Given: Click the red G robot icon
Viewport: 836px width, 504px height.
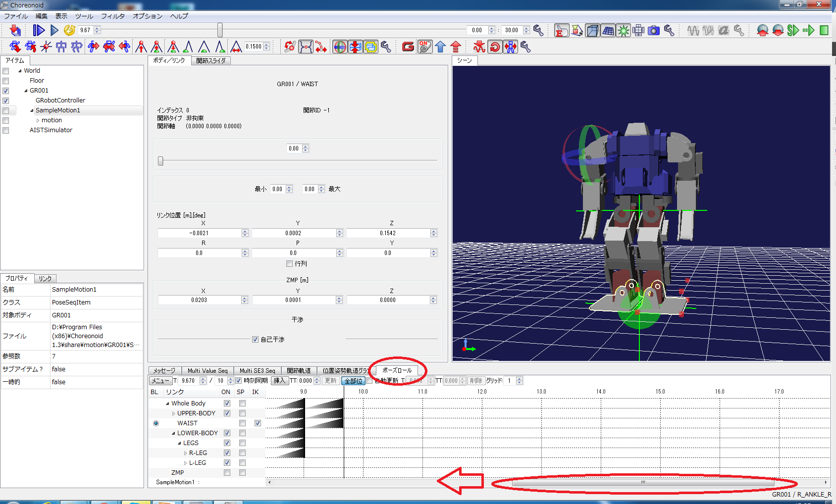Looking at the screenshot, I should pos(408,47).
